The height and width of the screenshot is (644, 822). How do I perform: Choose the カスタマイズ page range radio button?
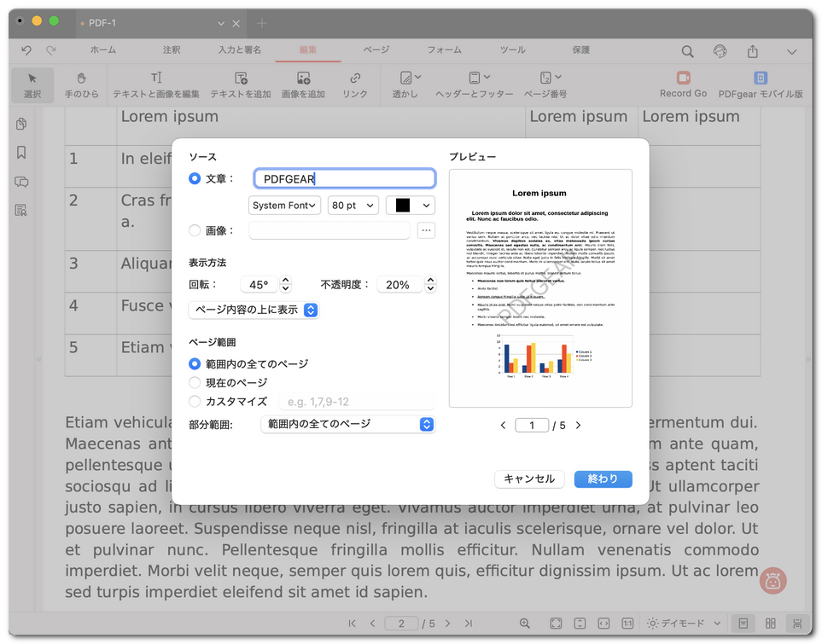click(195, 402)
